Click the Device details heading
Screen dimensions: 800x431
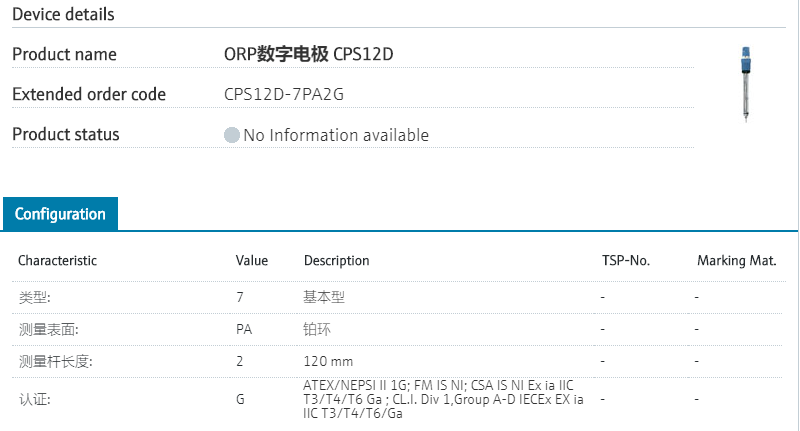[63, 14]
